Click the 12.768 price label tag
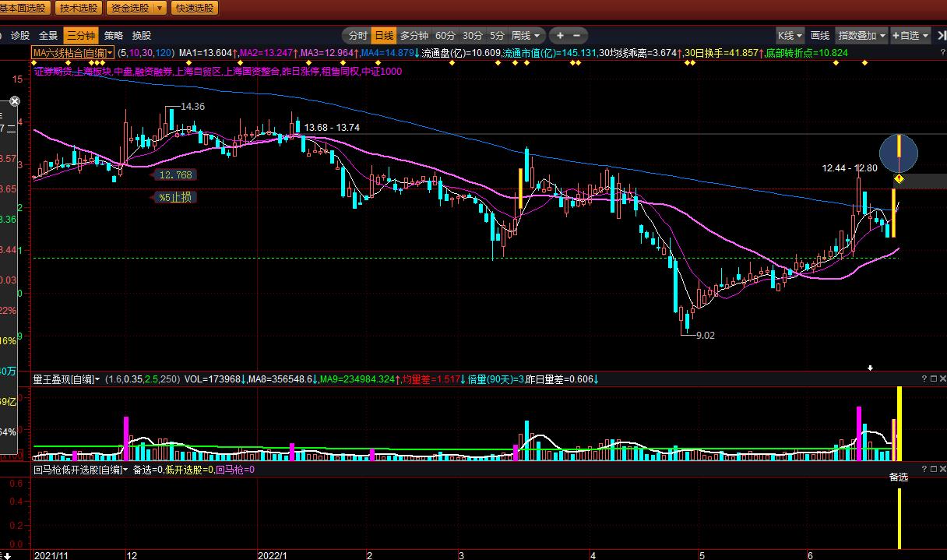This screenshot has height=560, width=947. (174, 175)
